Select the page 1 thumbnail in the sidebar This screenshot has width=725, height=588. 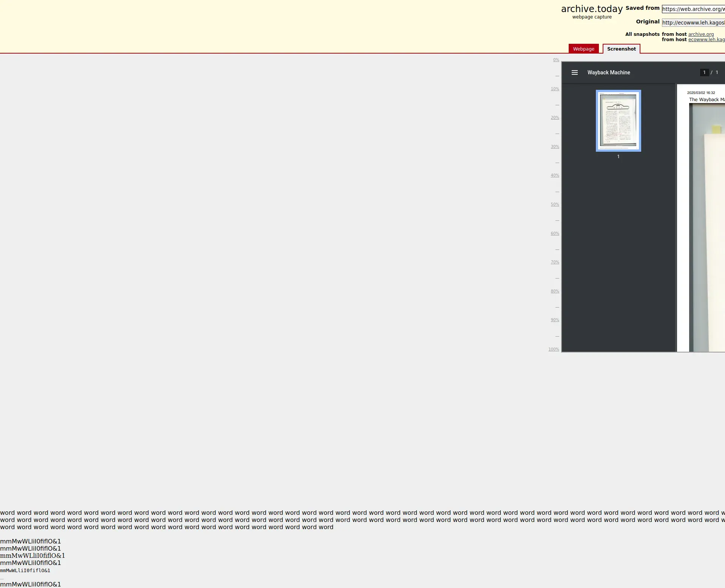(618, 121)
